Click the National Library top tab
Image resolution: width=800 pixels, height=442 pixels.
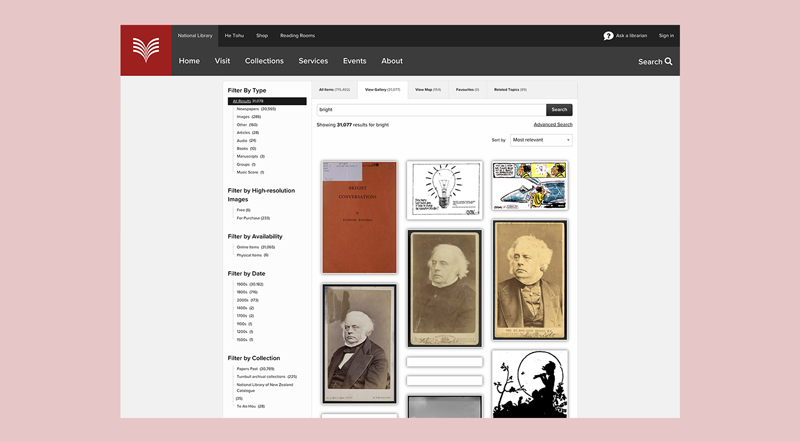pyautogui.click(x=195, y=36)
